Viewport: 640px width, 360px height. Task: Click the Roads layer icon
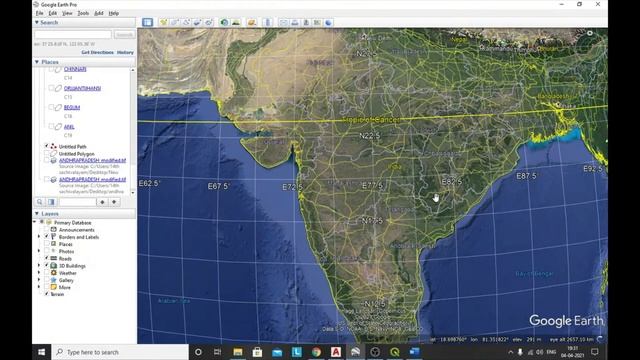(x=53, y=258)
